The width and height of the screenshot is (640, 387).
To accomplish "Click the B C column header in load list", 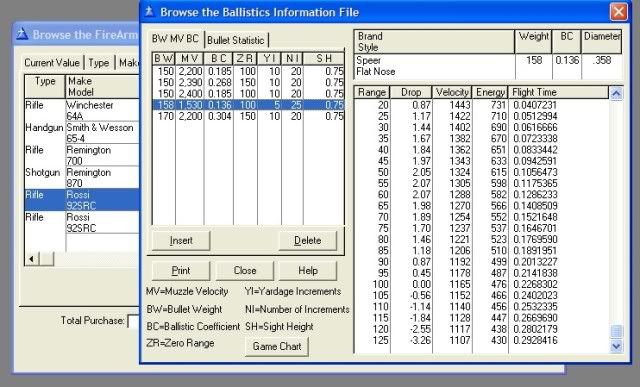I will click(x=219, y=58).
